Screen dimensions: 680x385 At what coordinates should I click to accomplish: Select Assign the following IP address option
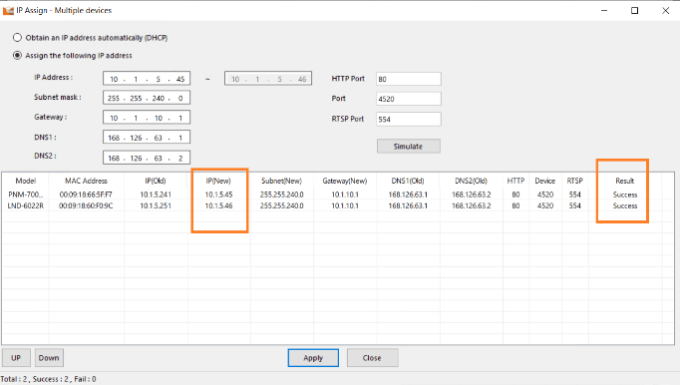(x=17, y=55)
